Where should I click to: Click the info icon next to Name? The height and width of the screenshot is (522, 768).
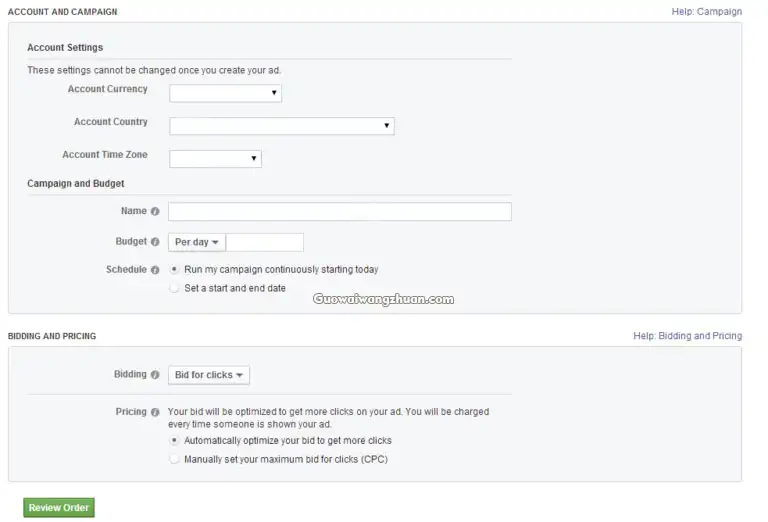coord(155,211)
